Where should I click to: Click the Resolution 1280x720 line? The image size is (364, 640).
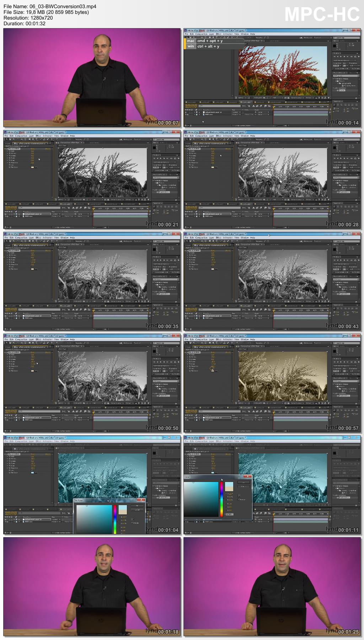28,18
